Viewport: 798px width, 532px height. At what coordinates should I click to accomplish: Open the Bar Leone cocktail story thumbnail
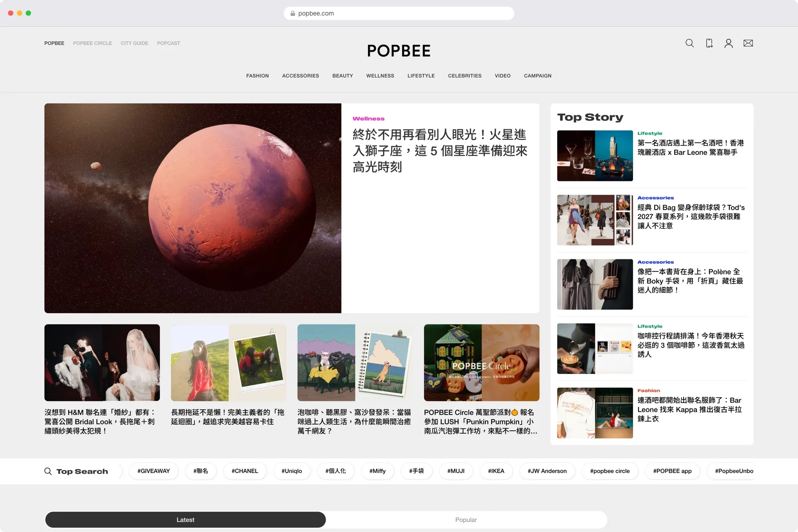595,156
